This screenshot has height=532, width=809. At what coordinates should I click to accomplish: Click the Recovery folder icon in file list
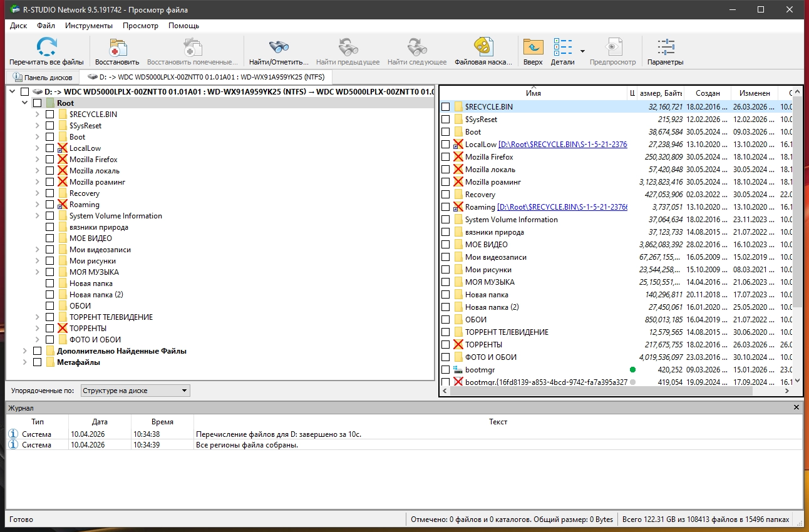(x=458, y=195)
